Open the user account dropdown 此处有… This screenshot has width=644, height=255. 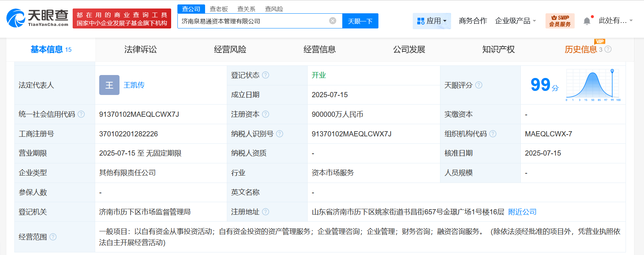click(615, 21)
